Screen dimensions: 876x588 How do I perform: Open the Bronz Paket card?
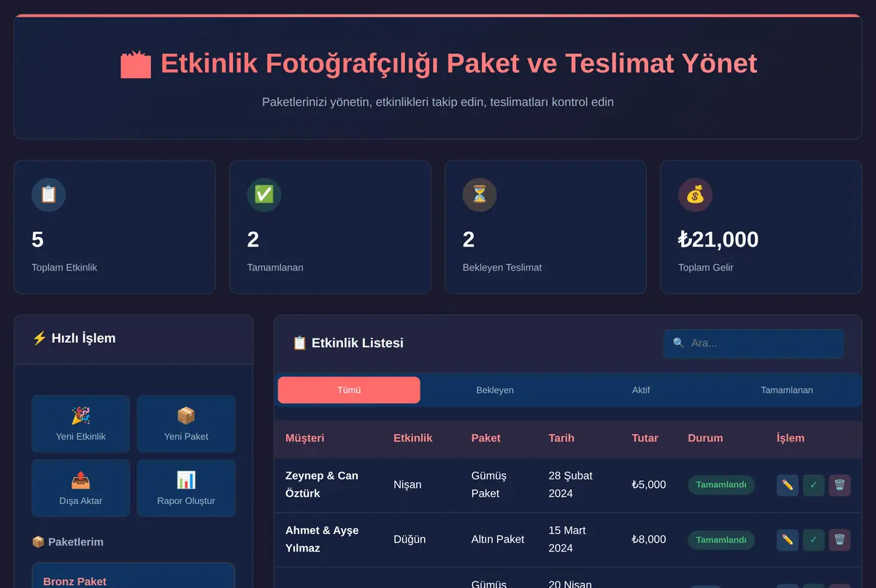coord(134,576)
